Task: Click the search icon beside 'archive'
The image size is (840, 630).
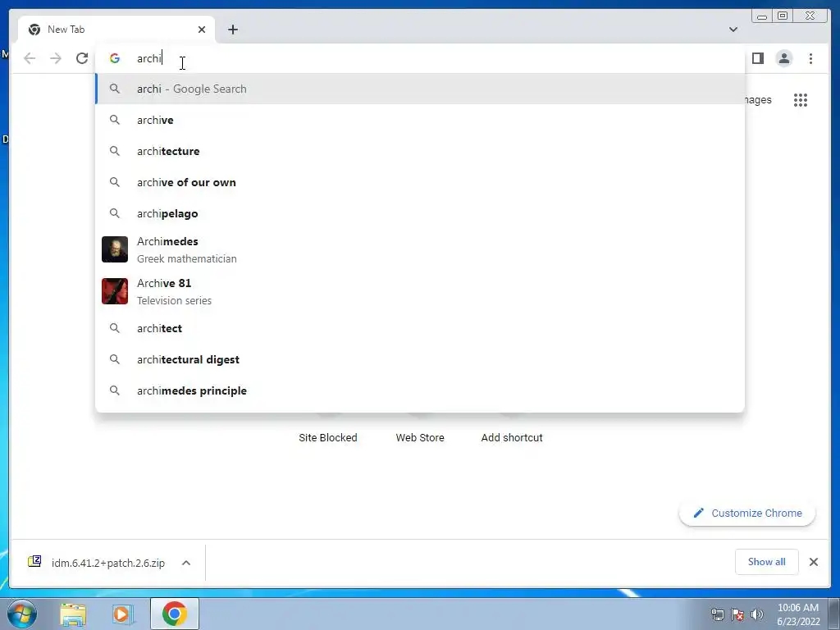Action: [115, 120]
